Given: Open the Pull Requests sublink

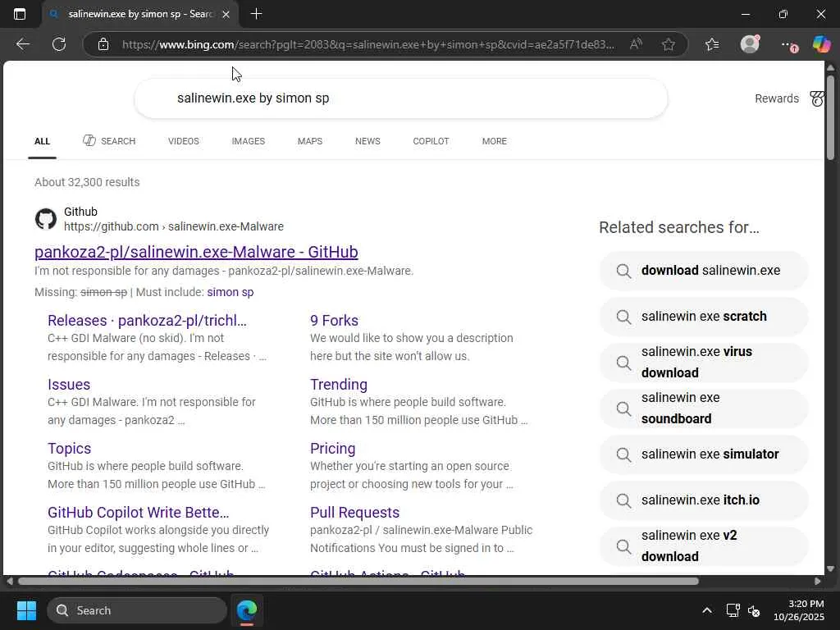Looking at the screenshot, I should 354,513.
